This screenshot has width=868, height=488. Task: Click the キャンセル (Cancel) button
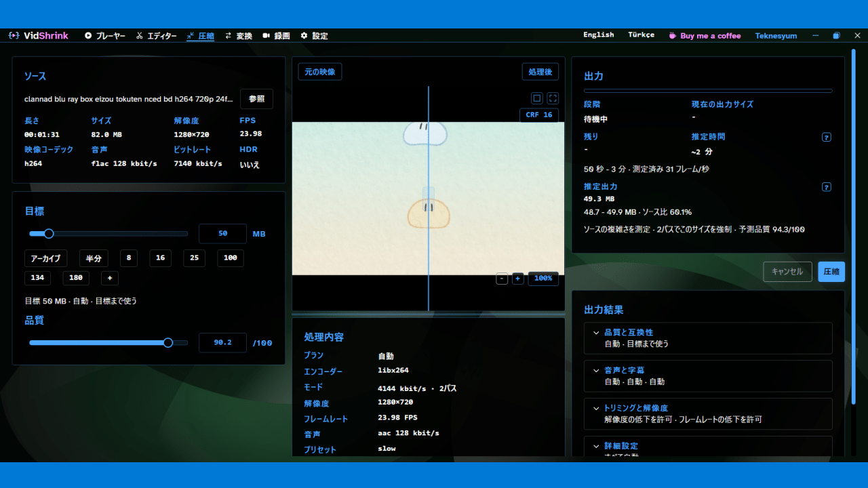point(787,272)
